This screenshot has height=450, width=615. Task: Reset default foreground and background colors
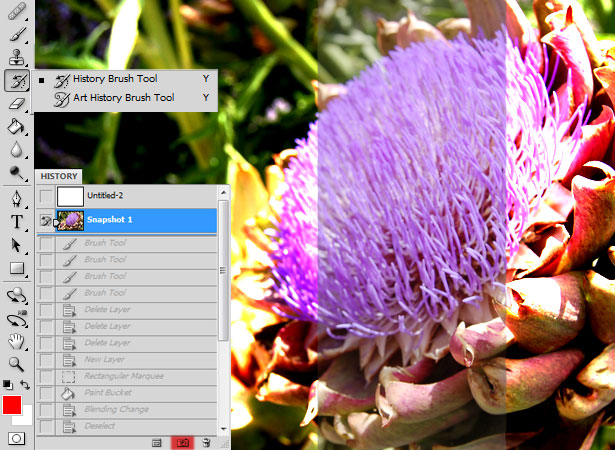(8, 384)
